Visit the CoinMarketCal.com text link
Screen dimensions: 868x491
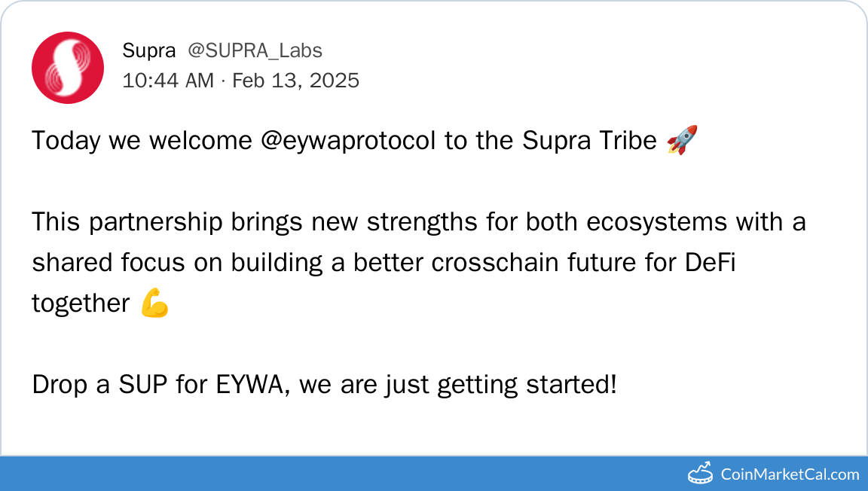pos(790,474)
